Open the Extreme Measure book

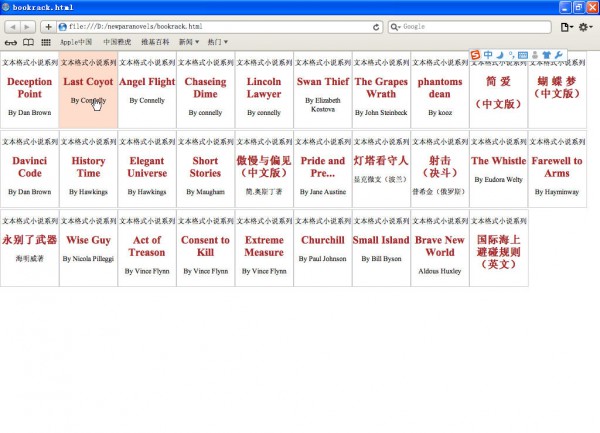[x=264, y=246]
